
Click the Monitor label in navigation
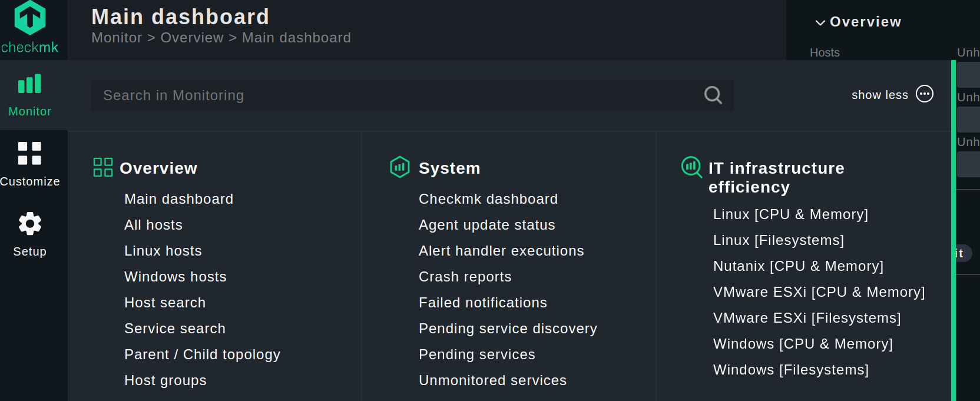(x=29, y=111)
